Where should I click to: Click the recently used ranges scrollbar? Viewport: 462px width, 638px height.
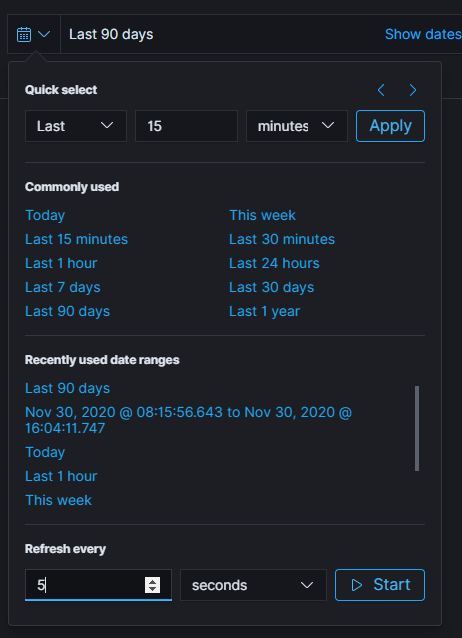417,428
